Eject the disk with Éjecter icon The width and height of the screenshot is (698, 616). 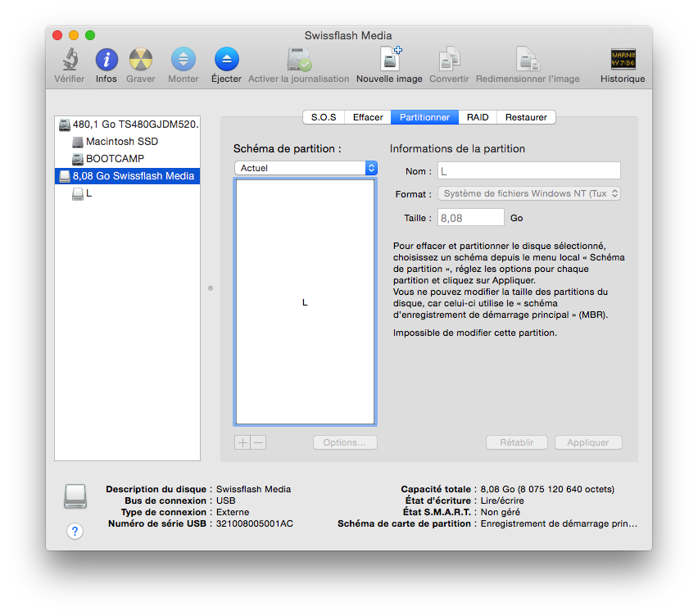pos(227,59)
